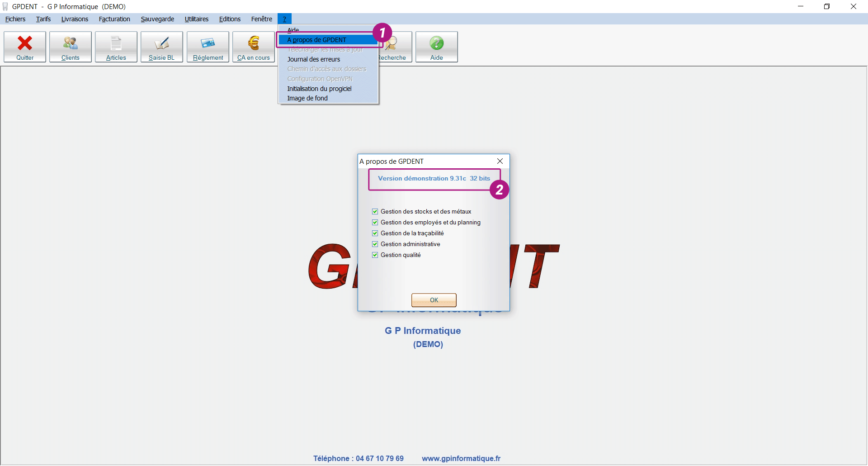Open the Articles toolbar icon

[116, 47]
